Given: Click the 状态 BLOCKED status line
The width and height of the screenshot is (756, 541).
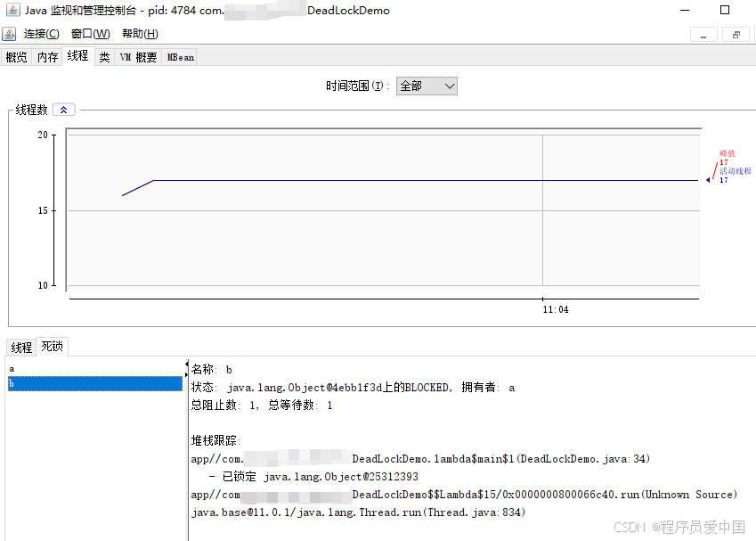Looking at the screenshot, I should (x=353, y=388).
